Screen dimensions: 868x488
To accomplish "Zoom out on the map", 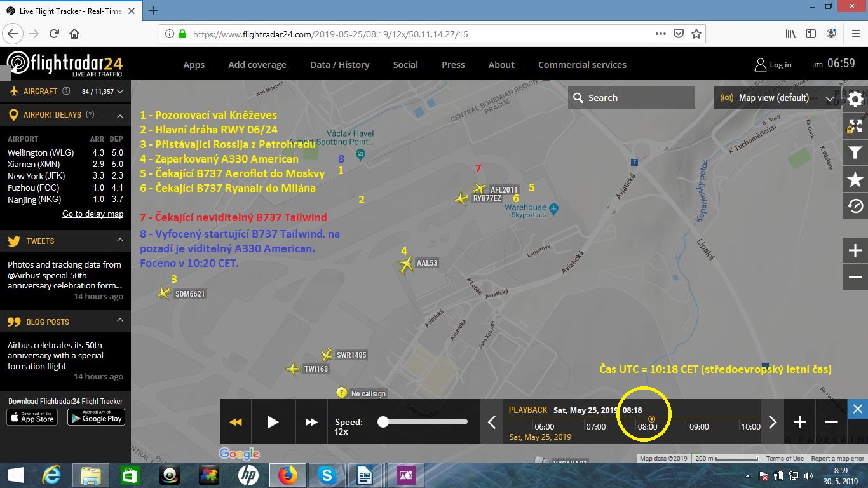I will click(855, 277).
